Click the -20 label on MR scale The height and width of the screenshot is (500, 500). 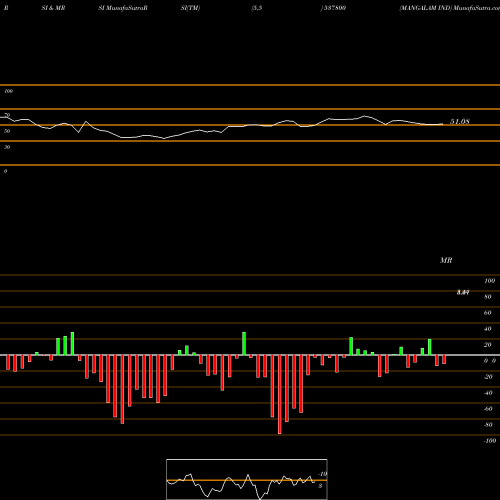point(488,377)
